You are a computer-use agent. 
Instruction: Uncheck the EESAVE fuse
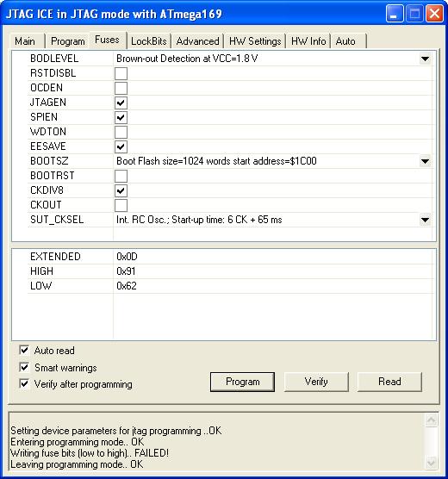click(x=121, y=146)
